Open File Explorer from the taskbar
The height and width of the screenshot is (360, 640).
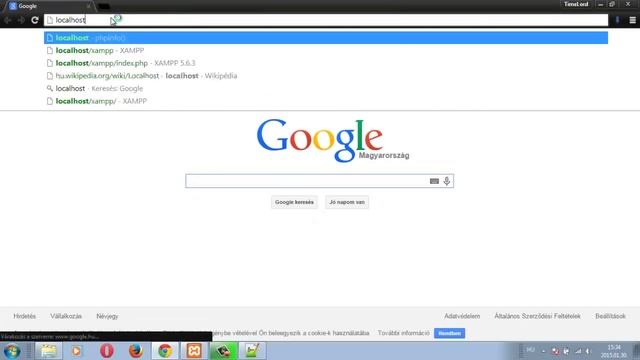49,351
